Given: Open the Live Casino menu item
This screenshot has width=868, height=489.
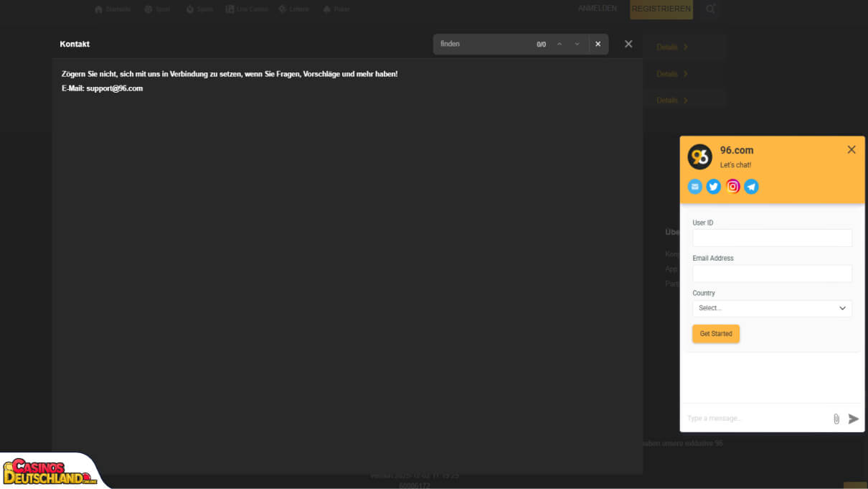Looking at the screenshot, I should pos(246,9).
